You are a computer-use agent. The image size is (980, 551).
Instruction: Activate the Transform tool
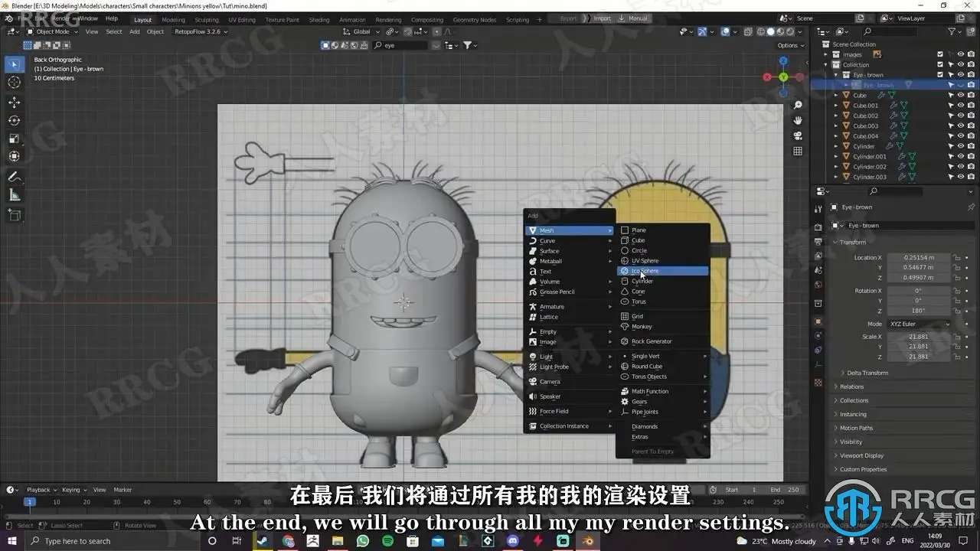coord(15,157)
